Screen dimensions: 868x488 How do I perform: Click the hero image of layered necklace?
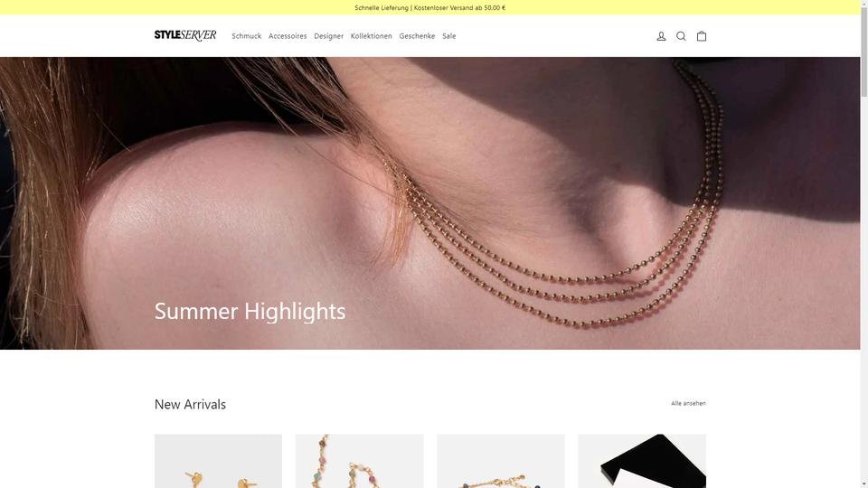[430, 203]
